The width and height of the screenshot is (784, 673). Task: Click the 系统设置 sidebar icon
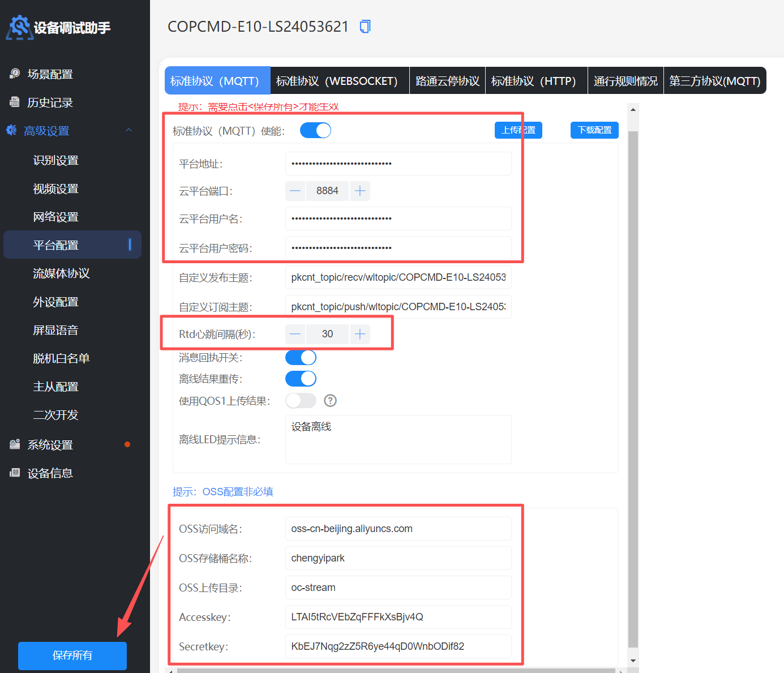coord(15,444)
